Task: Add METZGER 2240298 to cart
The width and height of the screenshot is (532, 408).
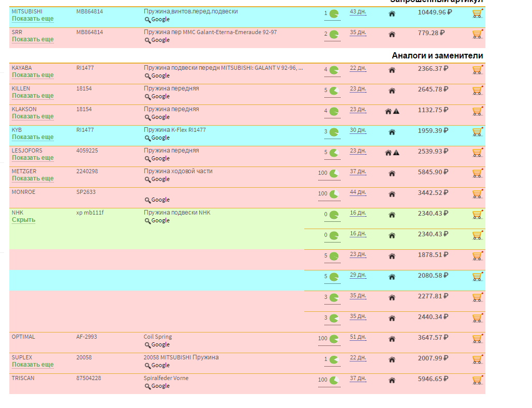Action: 477,173
